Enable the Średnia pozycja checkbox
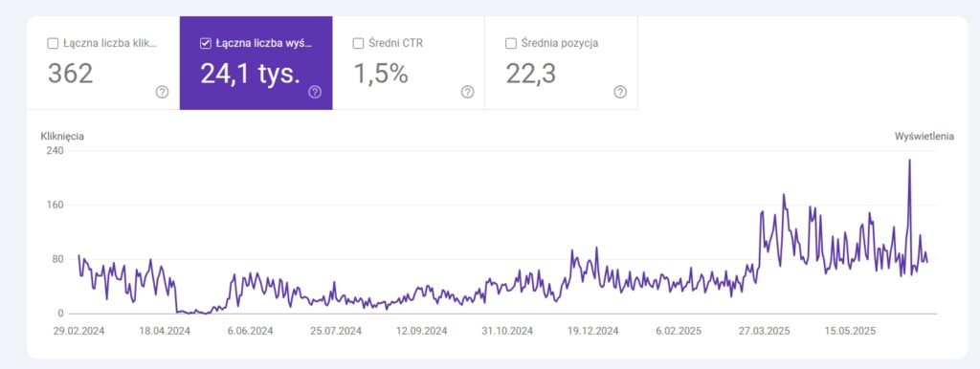The width and height of the screenshot is (980, 369). point(511,44)
